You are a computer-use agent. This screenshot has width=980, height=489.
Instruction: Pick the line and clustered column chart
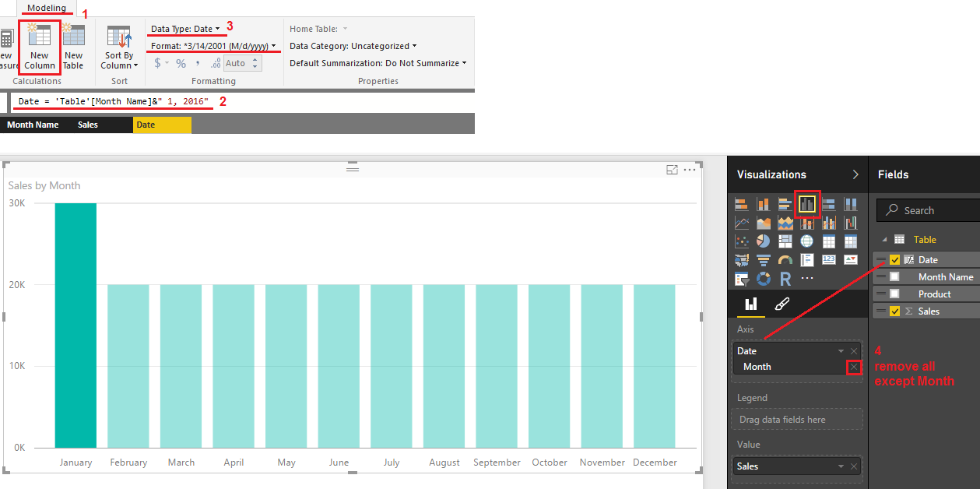pyautogui.click(x=829, y=223)
